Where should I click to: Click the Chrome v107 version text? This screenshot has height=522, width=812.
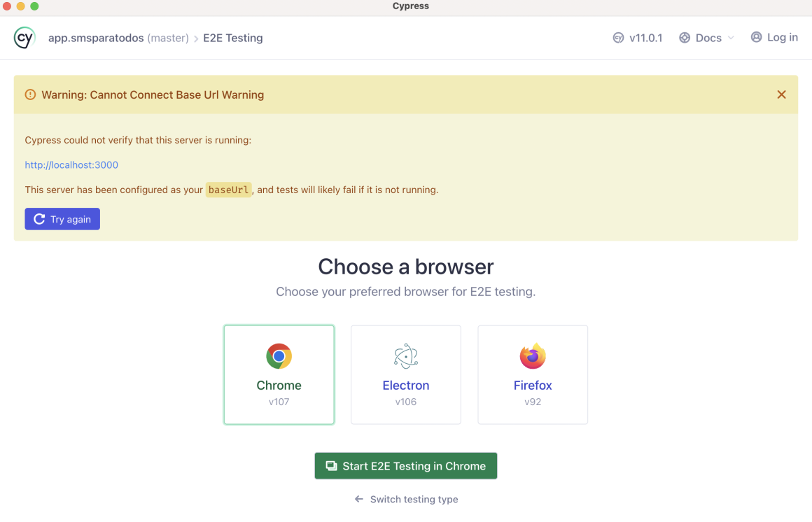279,402
